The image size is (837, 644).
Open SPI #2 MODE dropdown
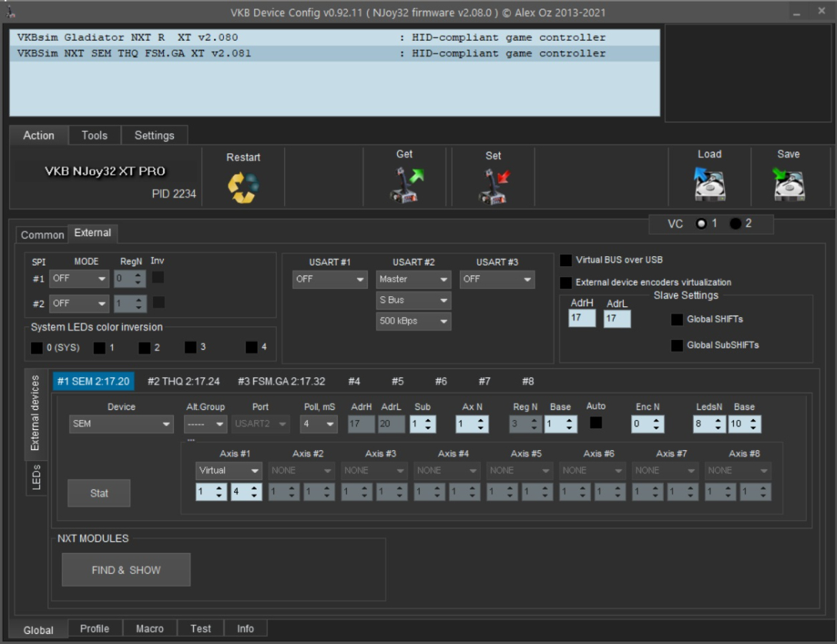click(x=79, y=304)
